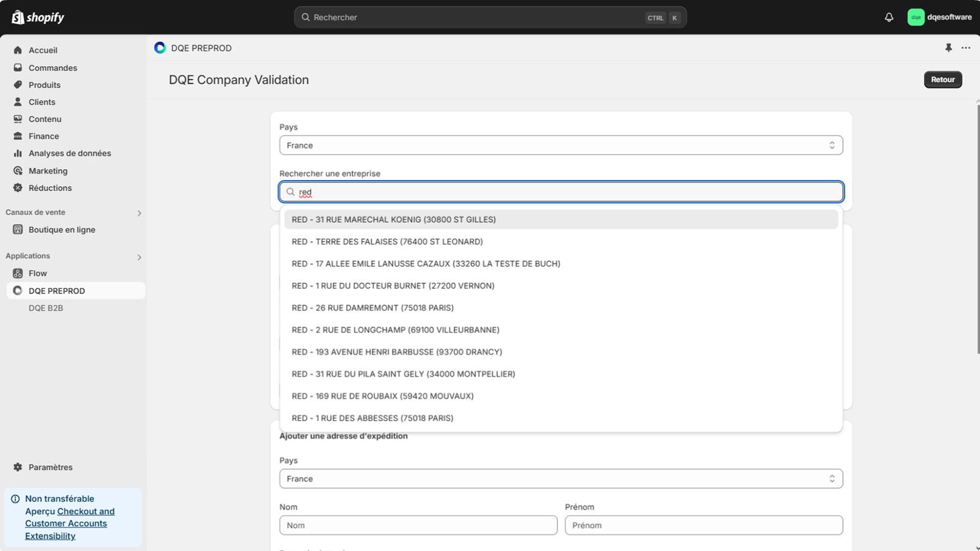The width and height of the screenshot is (980, 551).
Task: Click the magnifier icon in the company search field
Action: point(290,192)
